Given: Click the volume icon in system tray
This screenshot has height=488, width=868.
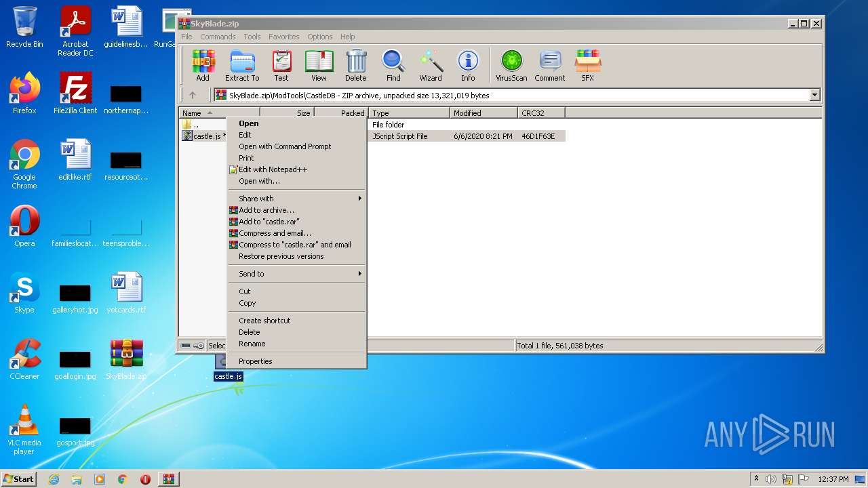Looking at the screenshot, I should [771, 479].
